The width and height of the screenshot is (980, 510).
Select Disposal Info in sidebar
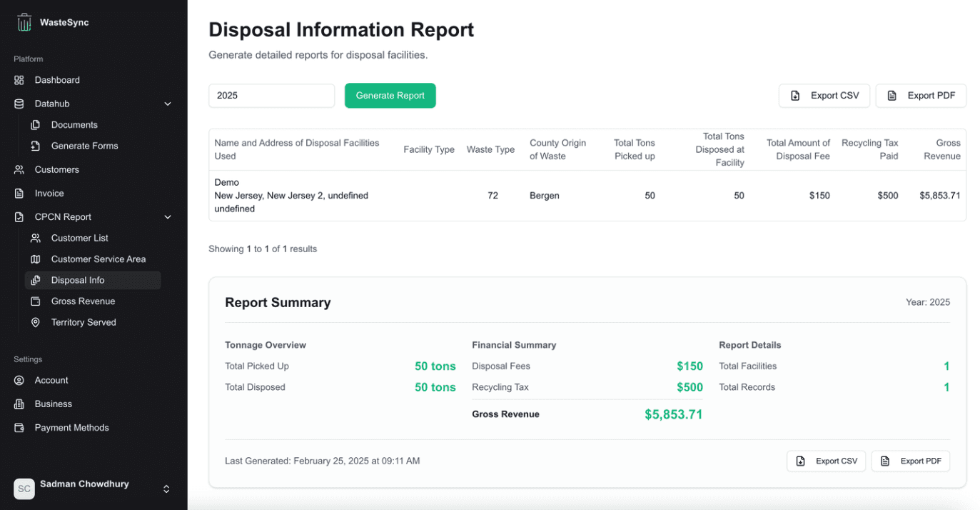click(x=93, y=280)
